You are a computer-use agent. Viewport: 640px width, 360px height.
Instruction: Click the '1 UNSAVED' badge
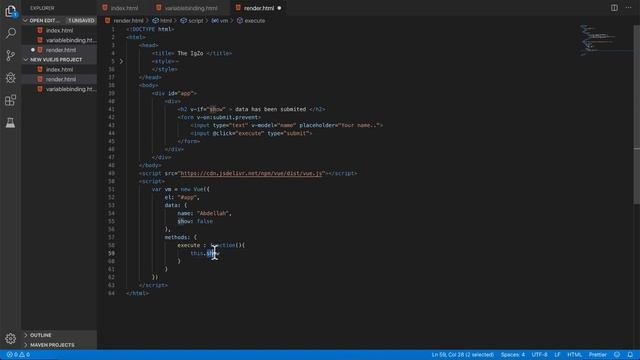pos(81,20)
